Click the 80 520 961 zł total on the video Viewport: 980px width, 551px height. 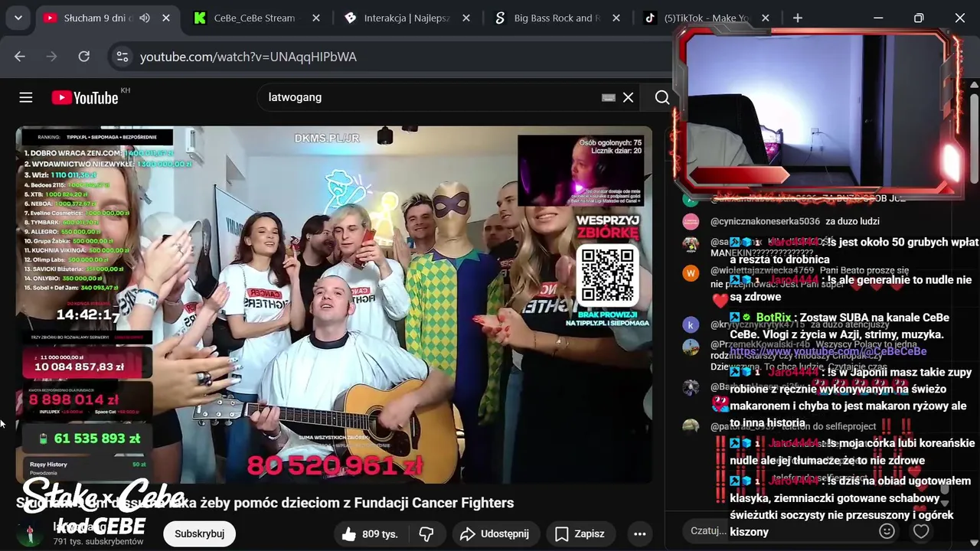click(335, 465)
